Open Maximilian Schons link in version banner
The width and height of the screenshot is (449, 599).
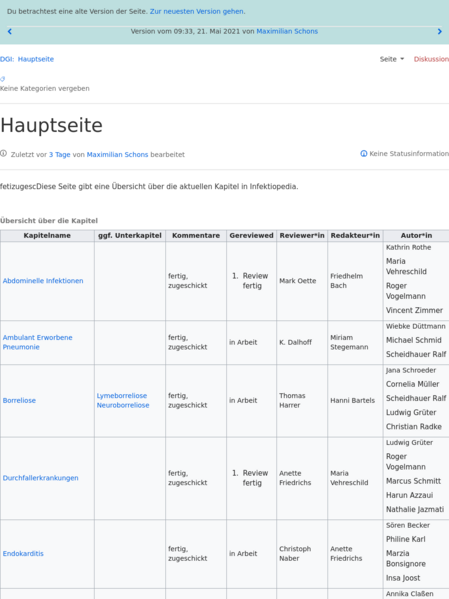pos(287,31)
